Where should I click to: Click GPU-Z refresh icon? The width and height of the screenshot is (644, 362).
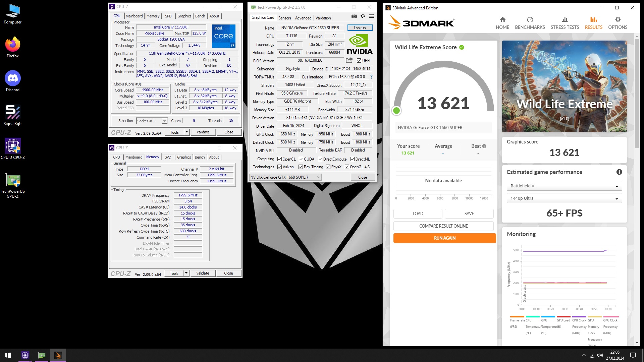363,16
